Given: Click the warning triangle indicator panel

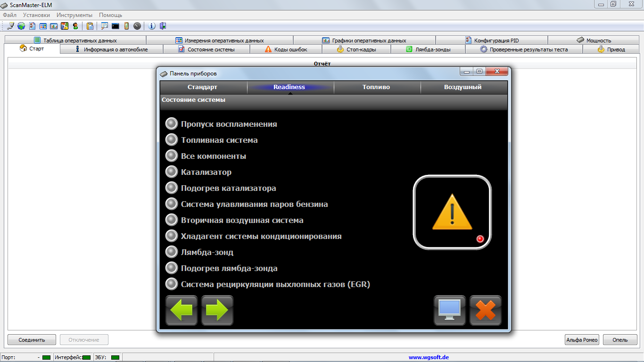Looking at the screenshot, I should [x=452, y=212].
